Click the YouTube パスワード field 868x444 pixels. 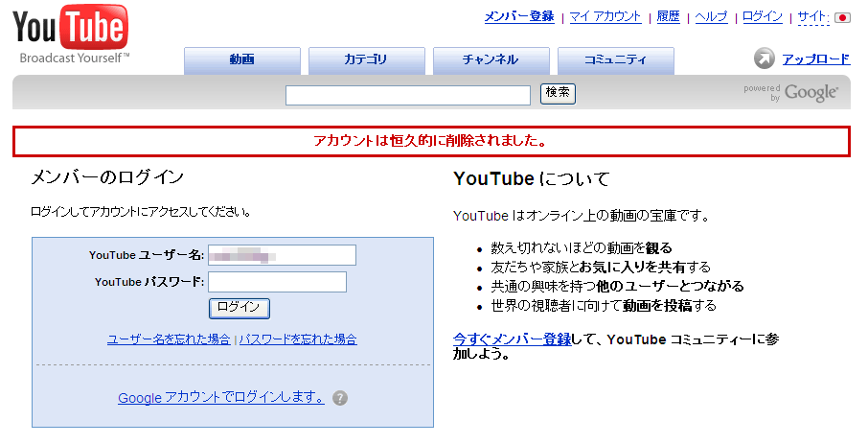click(277, 282)
